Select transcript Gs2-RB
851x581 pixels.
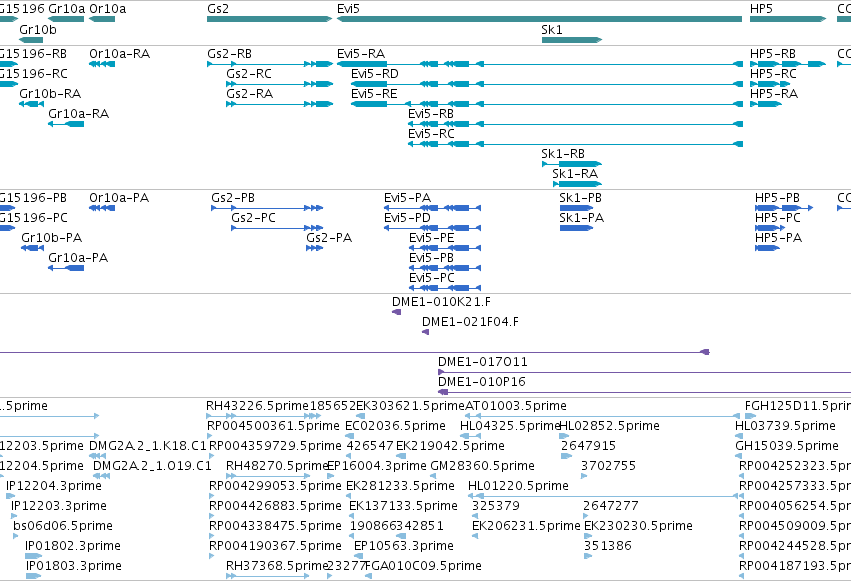point(270,64)
